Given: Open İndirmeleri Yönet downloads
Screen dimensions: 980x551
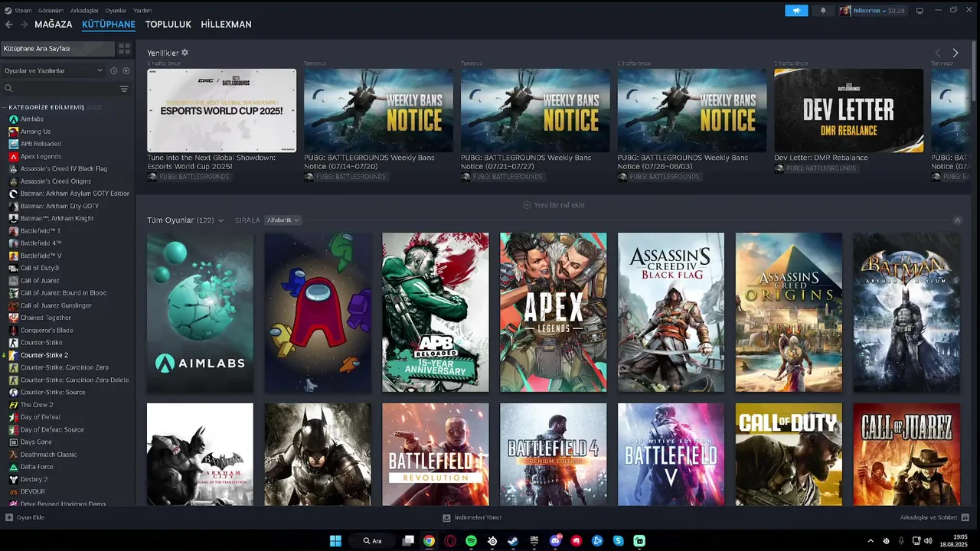Looking at the screenshot, I should [472, 517].
